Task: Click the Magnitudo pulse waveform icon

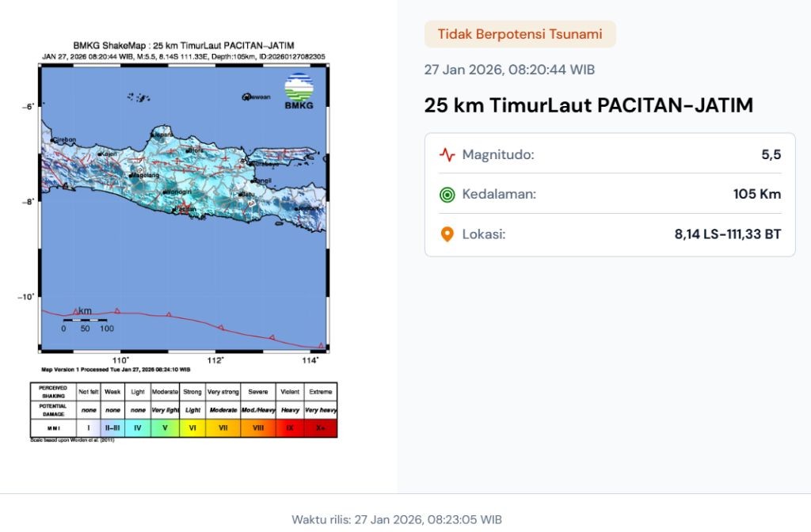Action: tap(447, 154)
